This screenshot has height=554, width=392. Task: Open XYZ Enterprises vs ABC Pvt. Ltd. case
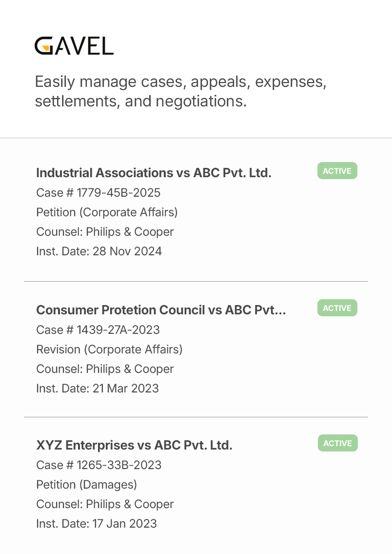click(x=134, y=445)
